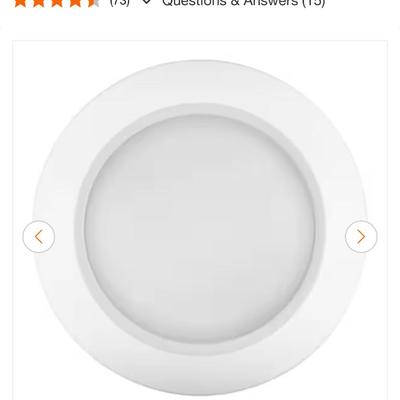Image resolution: width=400 pixels, height=400 pixels.
Task: Click the second orange rating star
Action: click(x=39, y=3)
